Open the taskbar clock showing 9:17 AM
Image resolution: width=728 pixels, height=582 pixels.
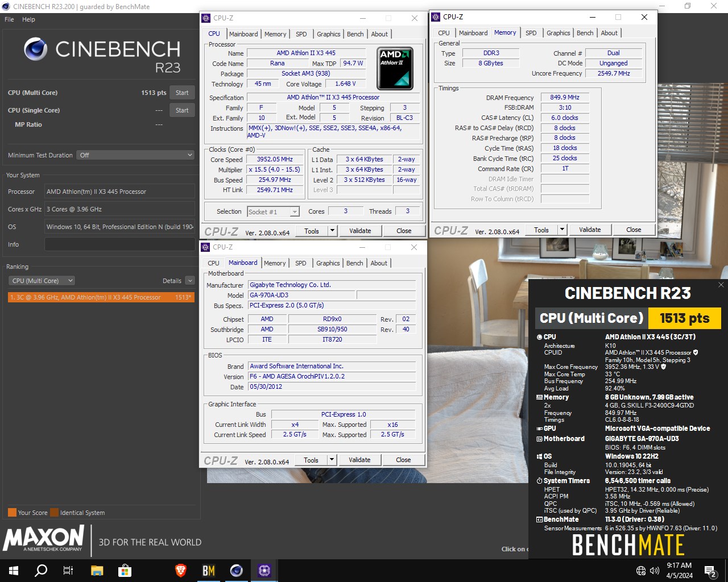coord(679,571)
